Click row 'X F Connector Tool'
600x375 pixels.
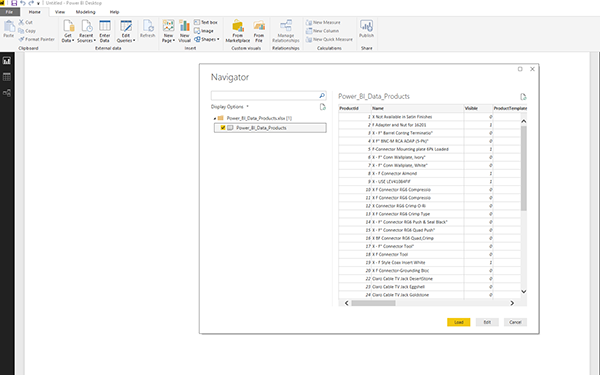[x=429, y=254]
